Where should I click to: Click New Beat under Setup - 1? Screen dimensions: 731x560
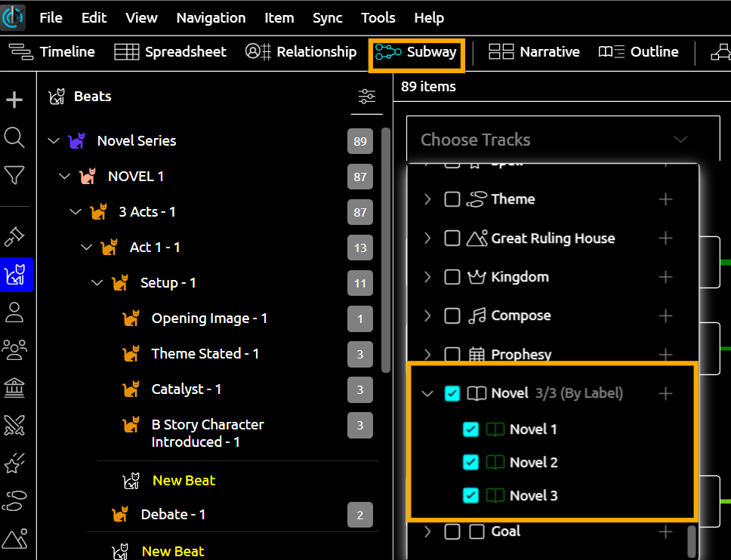pyautogui.click(x=184, y=480)
